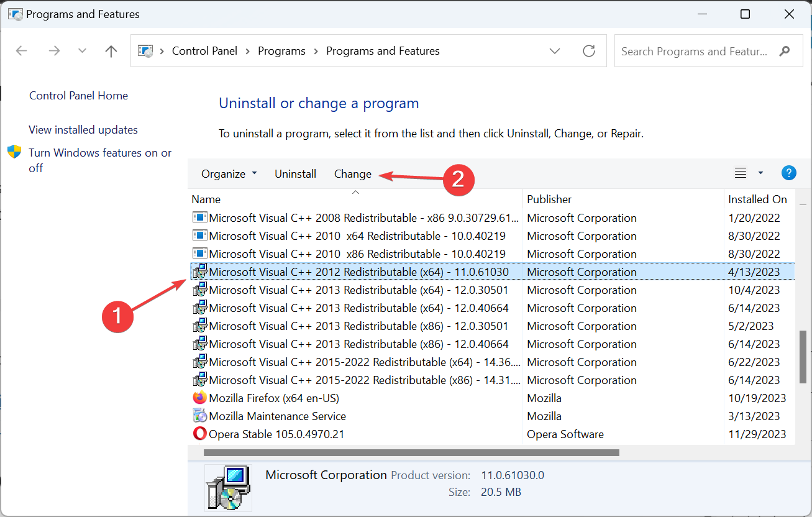Click the Uninstall toolbar button
Screen dimensions: 812x517
pyautogui.click(x=296, y=174)
